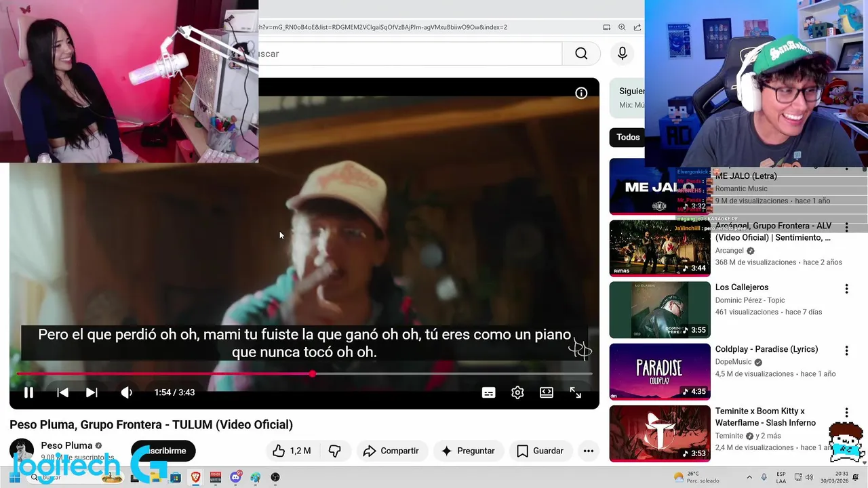Open options menu for Coldplay Paradise
868x488 pixels.
click(846, 350)
